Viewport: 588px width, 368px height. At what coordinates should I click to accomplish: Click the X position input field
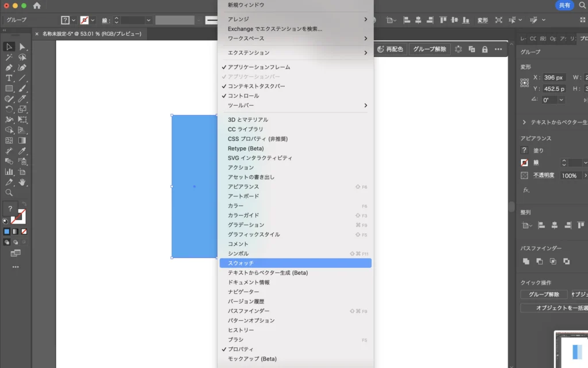tap(554, 78)
